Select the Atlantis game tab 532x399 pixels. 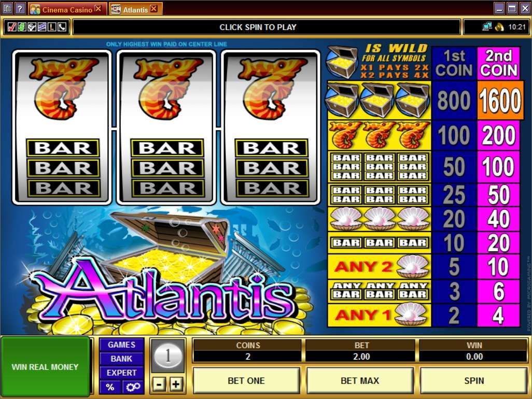coord(135,9)
